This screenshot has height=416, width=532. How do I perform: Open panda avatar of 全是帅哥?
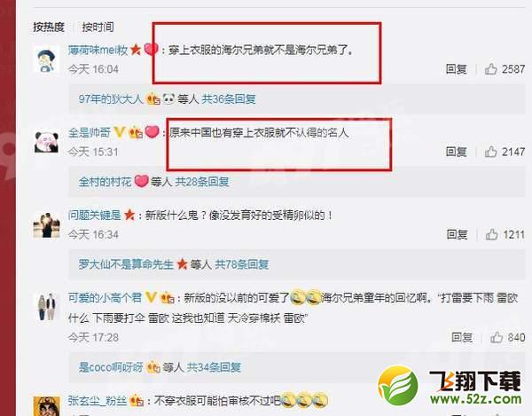coord(47,142)
